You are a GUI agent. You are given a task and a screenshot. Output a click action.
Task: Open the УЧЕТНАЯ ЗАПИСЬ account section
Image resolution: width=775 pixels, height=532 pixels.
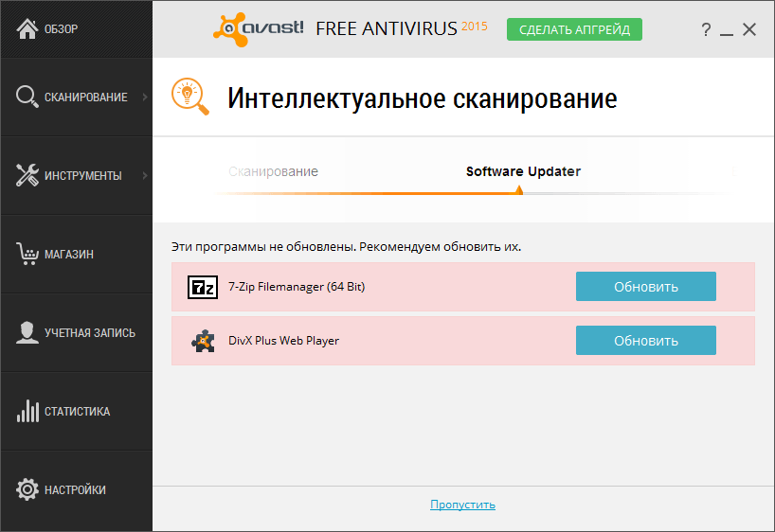coord(76,332)
